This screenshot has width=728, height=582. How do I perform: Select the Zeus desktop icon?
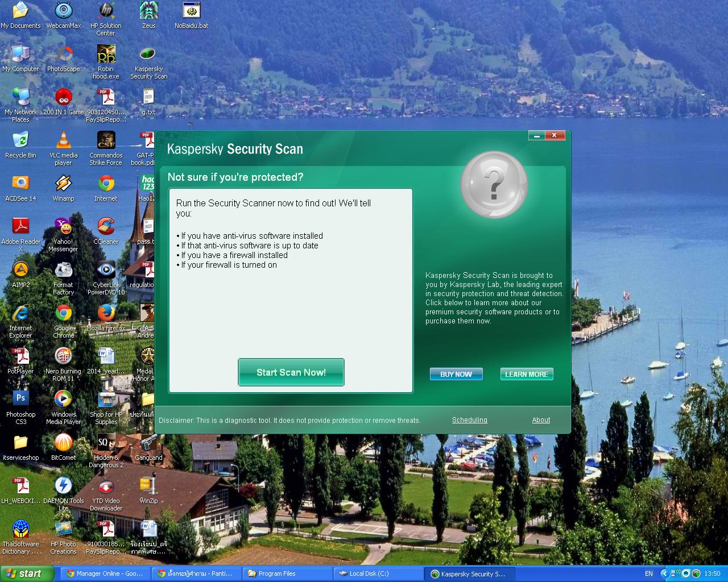(148, 15)
